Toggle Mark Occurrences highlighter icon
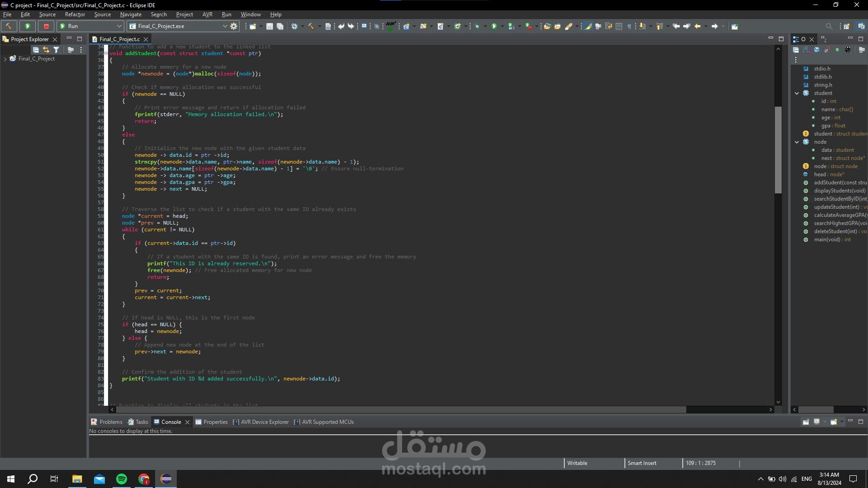Screen dimensions: 868x488 point(588,26)
